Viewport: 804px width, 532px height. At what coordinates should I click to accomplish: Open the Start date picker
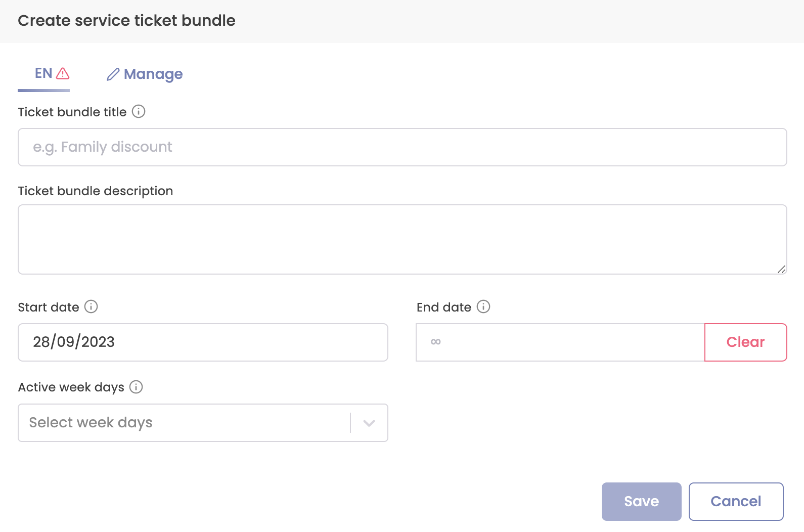coord(202,342)
